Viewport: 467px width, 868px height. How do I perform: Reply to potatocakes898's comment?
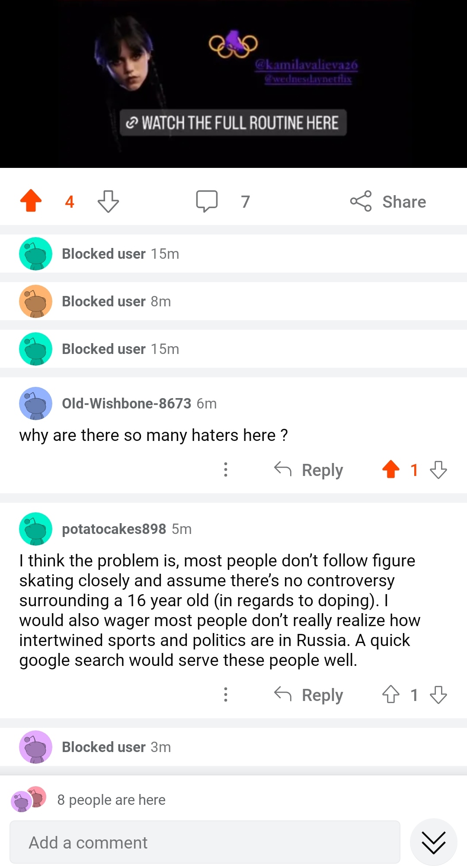(x=309, y=695)
